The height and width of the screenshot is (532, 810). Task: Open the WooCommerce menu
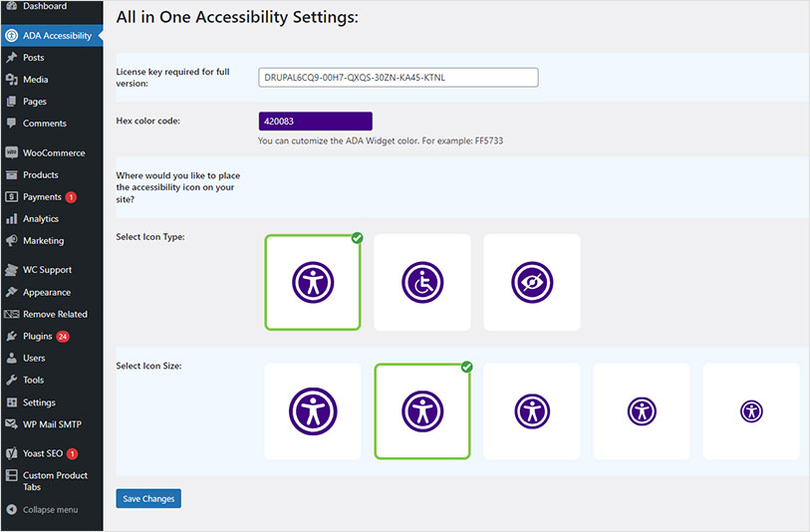52,152
